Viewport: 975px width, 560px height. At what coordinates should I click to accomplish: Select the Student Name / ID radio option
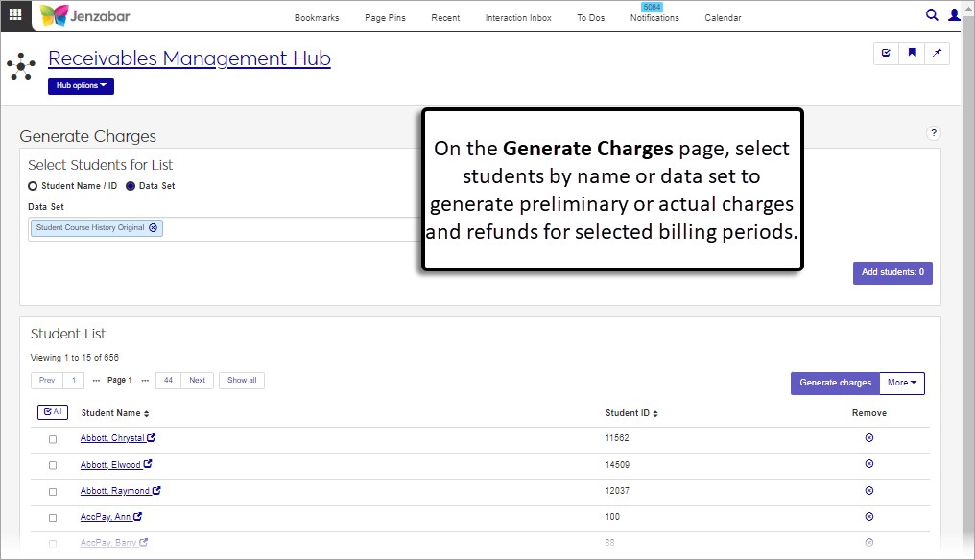[34, 186]
